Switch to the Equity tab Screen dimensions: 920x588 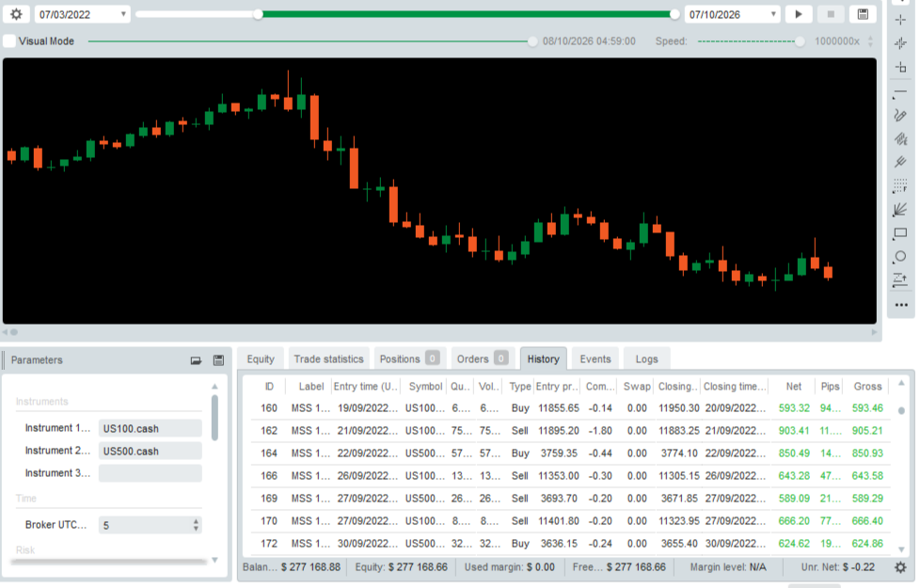[261, 359]
